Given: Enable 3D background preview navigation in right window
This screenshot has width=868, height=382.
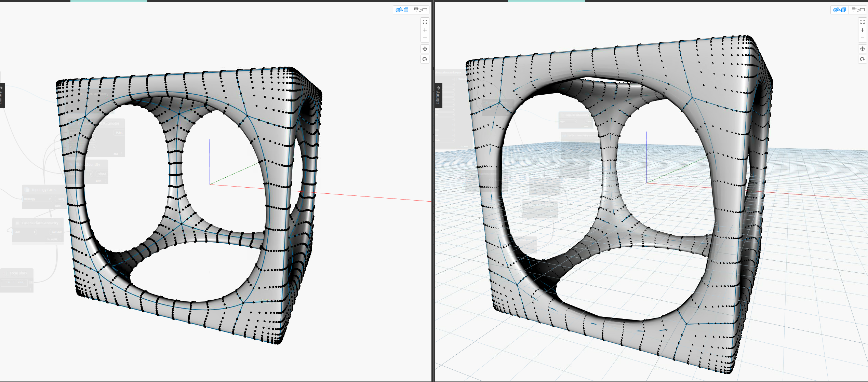Looking at the screenshot, I should (x=840, y=10).
